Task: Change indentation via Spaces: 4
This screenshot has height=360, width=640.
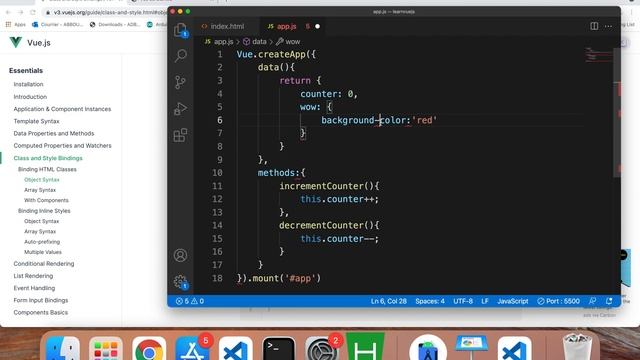Action: pyautogui.click(x=430, y=301)
